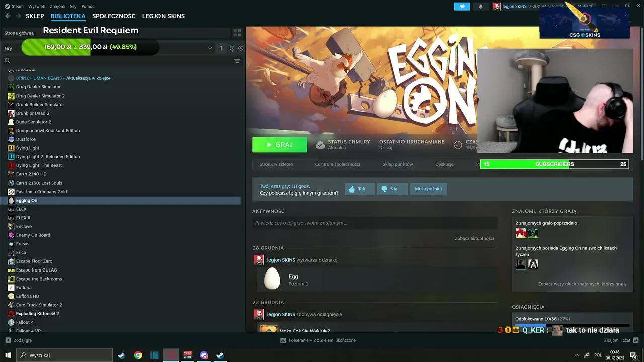
Task: Open the collections grid view icon
Action: [237, 33]
